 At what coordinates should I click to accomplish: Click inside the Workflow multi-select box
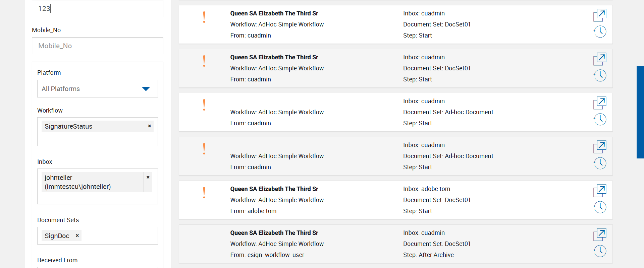point(97,139)
